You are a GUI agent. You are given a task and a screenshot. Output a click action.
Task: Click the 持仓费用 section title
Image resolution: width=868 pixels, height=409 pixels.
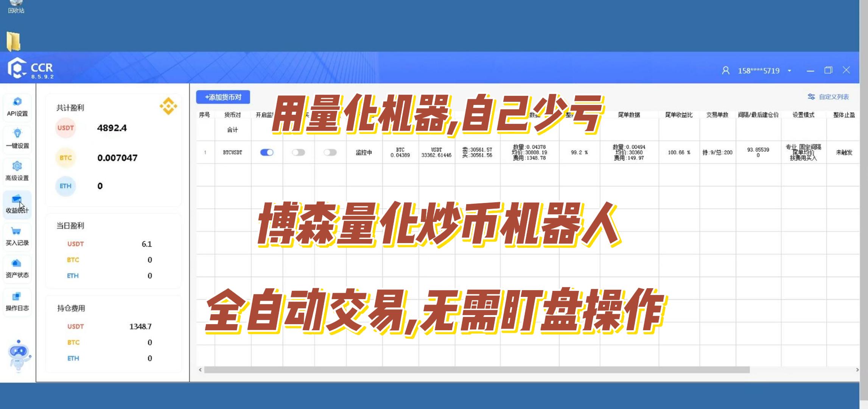click(71, 308)
